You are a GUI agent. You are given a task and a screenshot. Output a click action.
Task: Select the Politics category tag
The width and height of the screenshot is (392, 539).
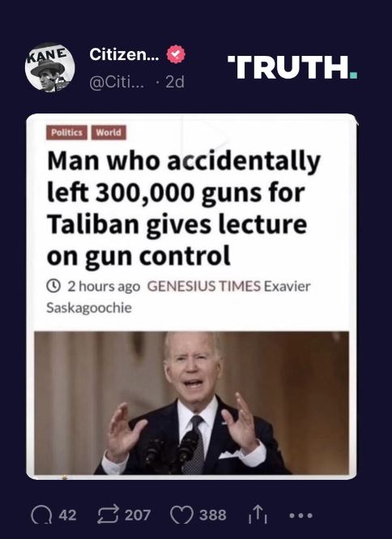[x=66, y=132]
